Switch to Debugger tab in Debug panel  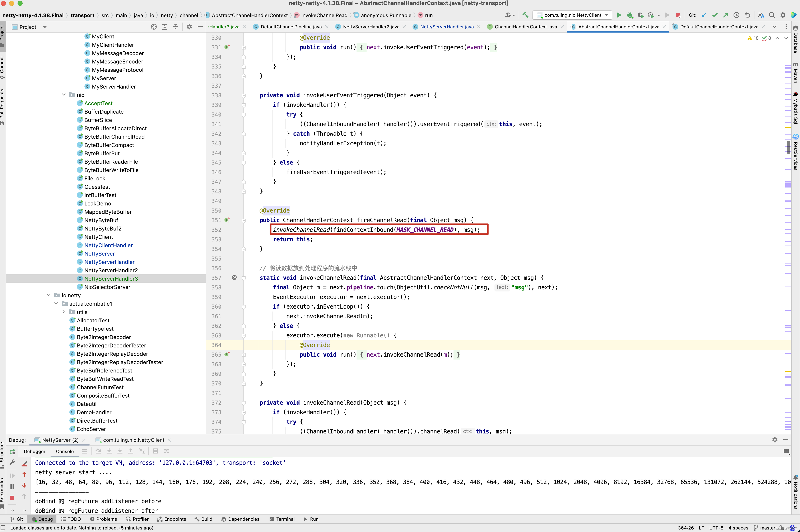pos(34,451)
